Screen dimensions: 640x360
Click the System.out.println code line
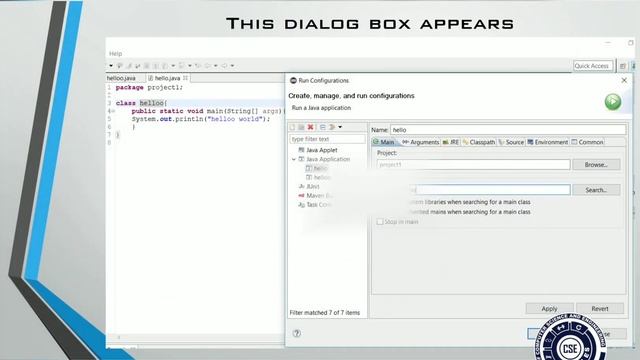click(x=201, y=119)
